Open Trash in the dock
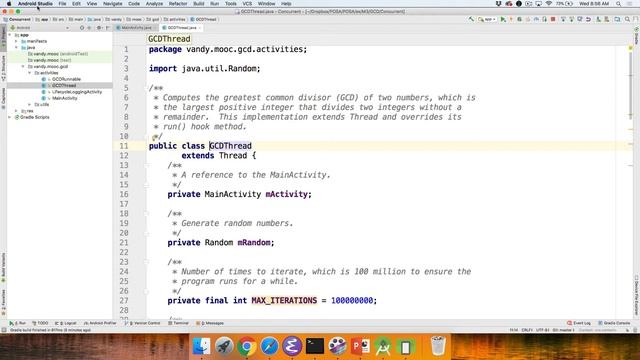 (438, 346)
